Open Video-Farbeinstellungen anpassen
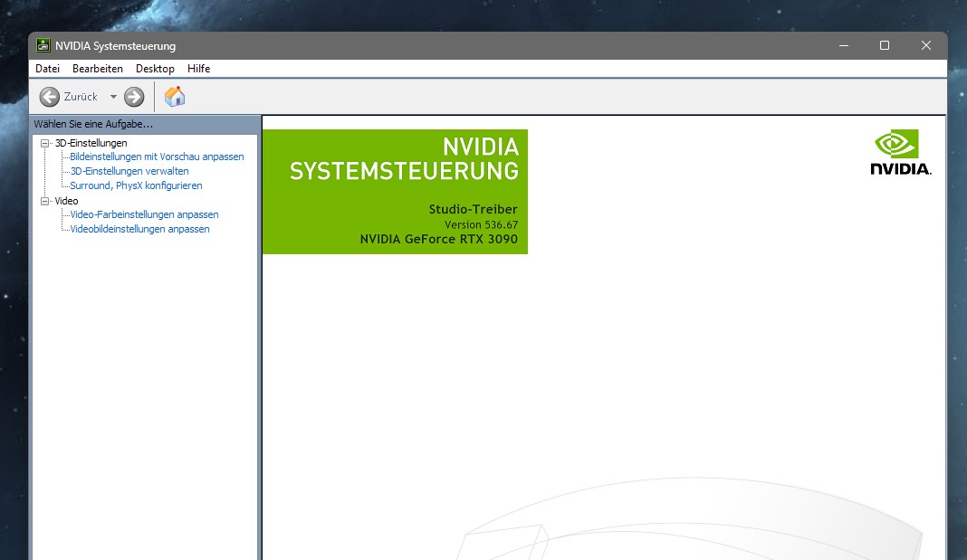Viewport: 967px width, 560px height. click(x=144, y=214)
